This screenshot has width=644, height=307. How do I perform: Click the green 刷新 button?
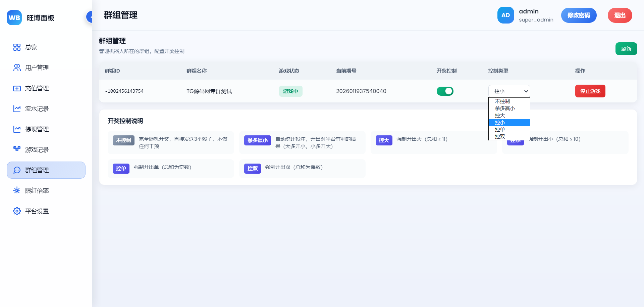[626, 49]
